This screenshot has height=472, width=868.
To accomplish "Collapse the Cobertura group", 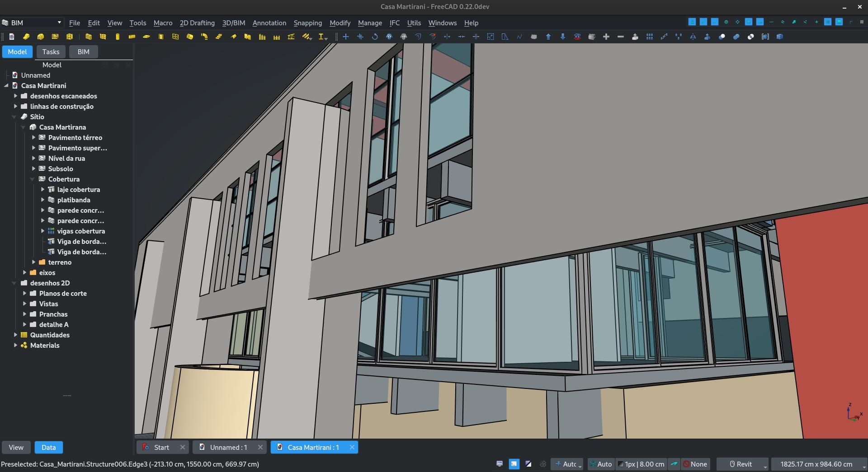I will point(32,179).
